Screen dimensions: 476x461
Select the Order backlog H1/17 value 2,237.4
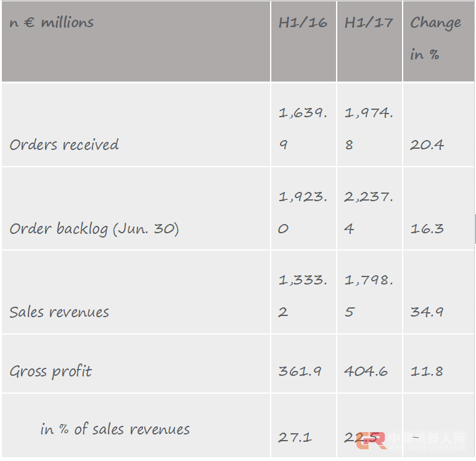[x=369, y=212]
